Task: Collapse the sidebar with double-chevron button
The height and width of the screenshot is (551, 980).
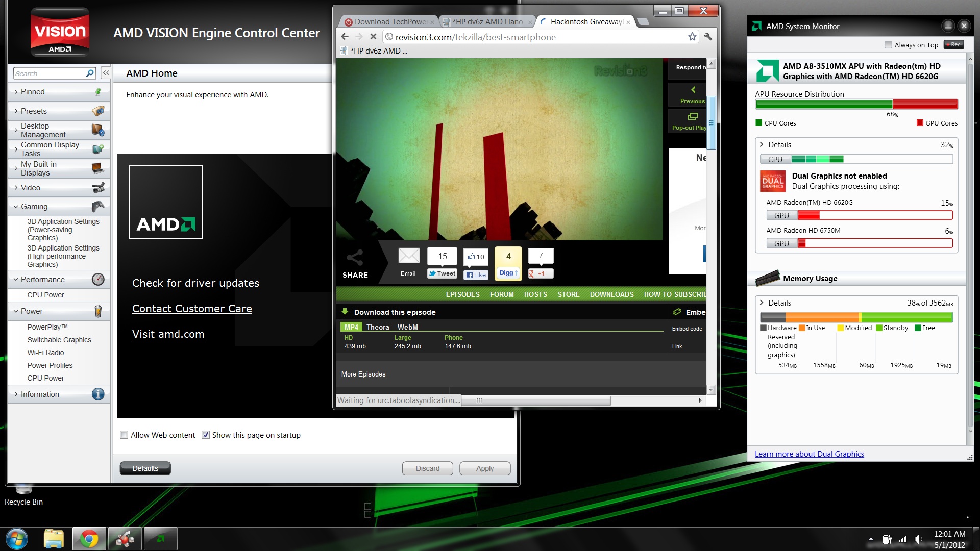Action: pyautogui.click(x=106, y=73)
